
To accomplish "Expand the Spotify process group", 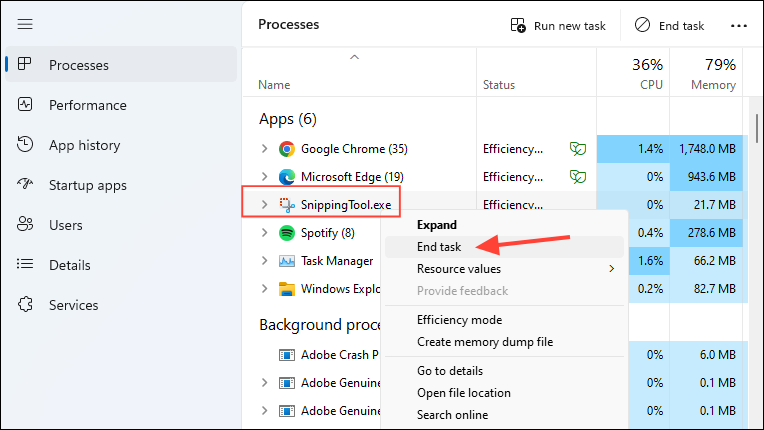I will click(264, 233).
